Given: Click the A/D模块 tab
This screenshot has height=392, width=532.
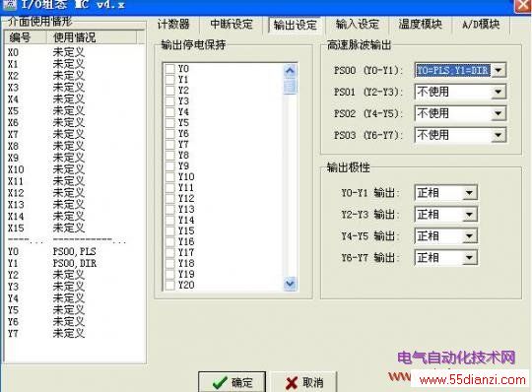Looking at the screenshot, I should click(x=481, y=24).
